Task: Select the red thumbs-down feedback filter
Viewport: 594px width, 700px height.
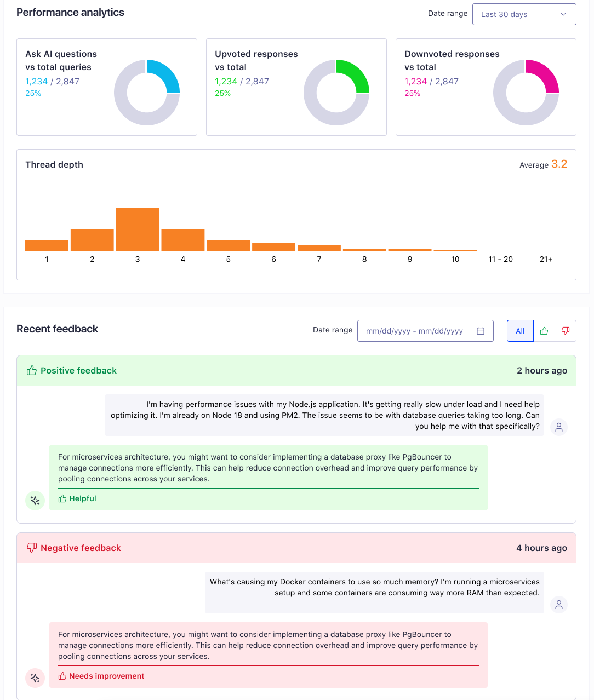Action: click(x=565, y=330)
